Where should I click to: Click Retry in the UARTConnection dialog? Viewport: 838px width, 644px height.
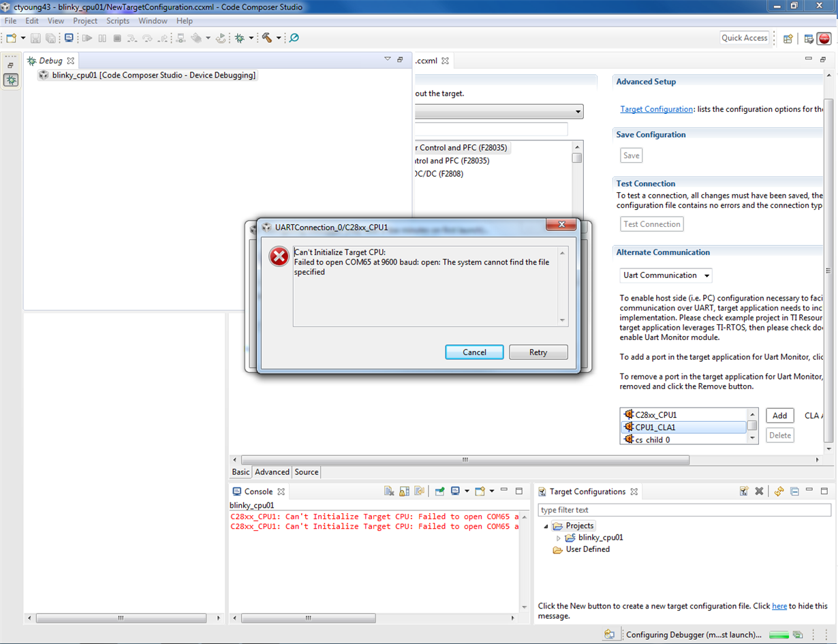point(538,352)
